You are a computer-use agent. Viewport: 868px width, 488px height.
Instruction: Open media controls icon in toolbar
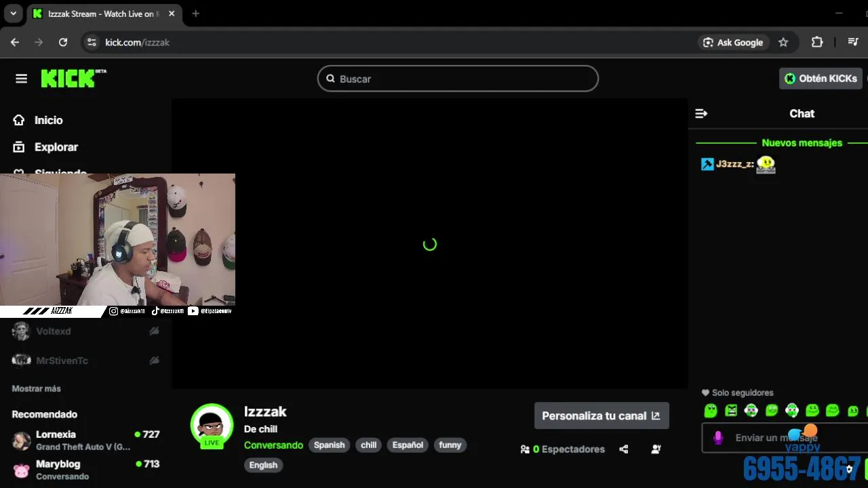[x=853, y=42]
